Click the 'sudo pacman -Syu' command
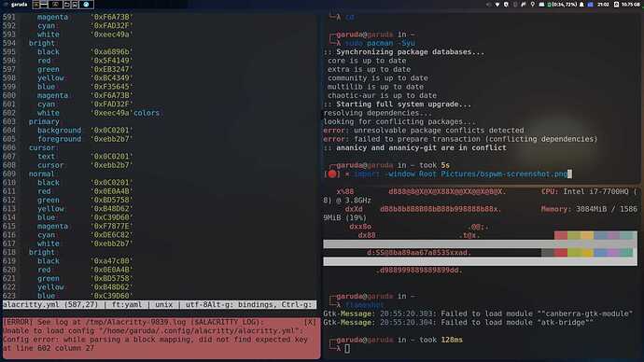 (x=380, y=43)
